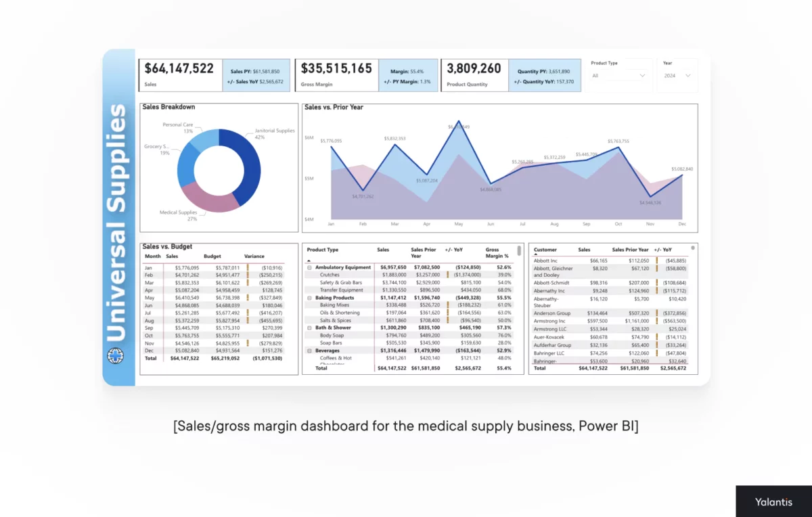Click the warning icon beside Armstrong Inc YoY
The height and width of the screenshot is (517, 812).
[657, 321]
